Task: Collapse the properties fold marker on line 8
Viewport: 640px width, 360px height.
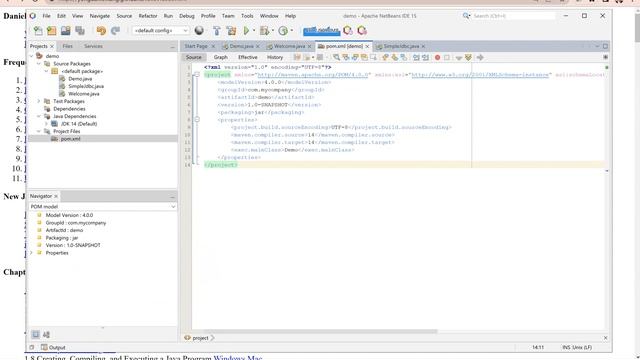Action: coord(197,120)
